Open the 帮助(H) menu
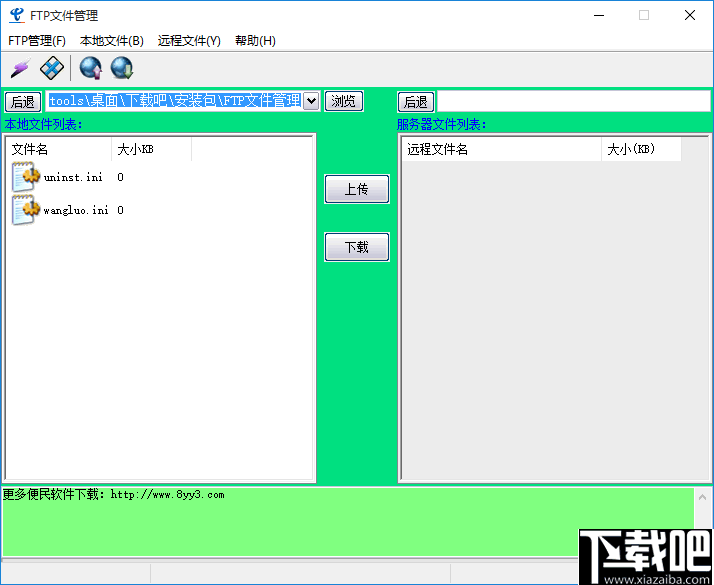The image size is (714, 585). 255,41
